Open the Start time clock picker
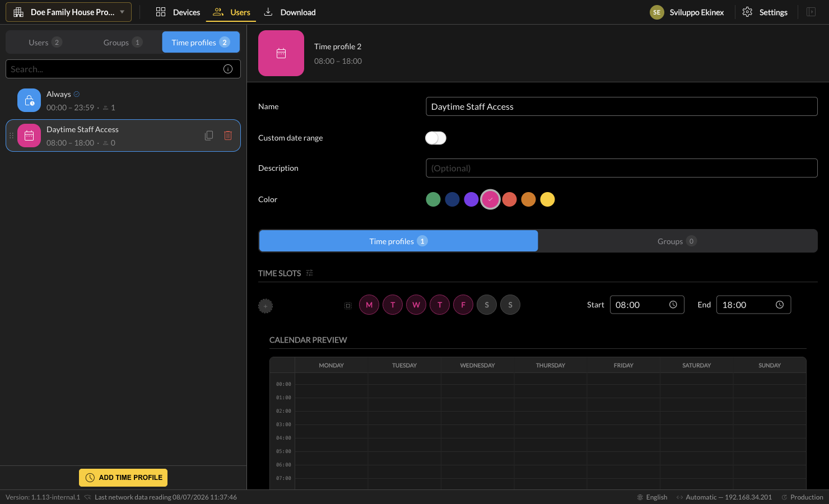The width and height of the screenshot is (829, 504). (x=673, y=305)
